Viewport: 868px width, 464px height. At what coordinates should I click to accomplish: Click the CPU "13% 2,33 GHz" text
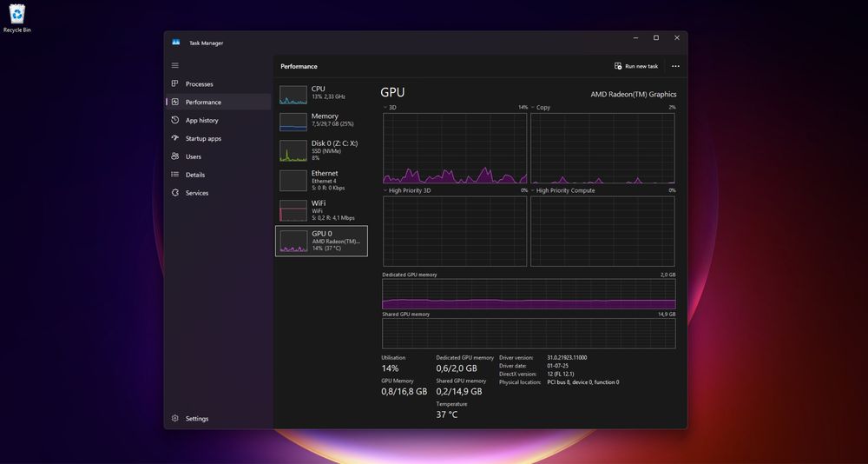click(328, 96)
